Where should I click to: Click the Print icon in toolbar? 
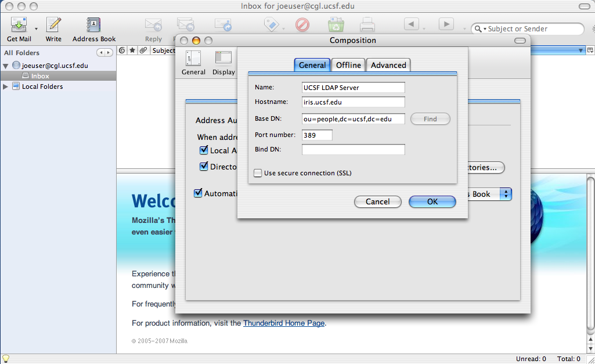click(x=367, y=25)
